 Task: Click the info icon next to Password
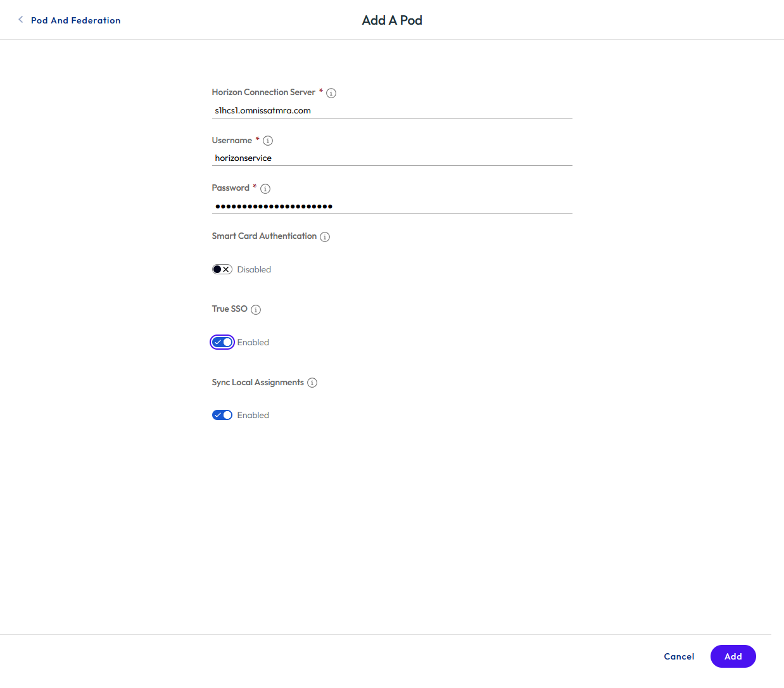pyautogui.click(x=265, y=189)
